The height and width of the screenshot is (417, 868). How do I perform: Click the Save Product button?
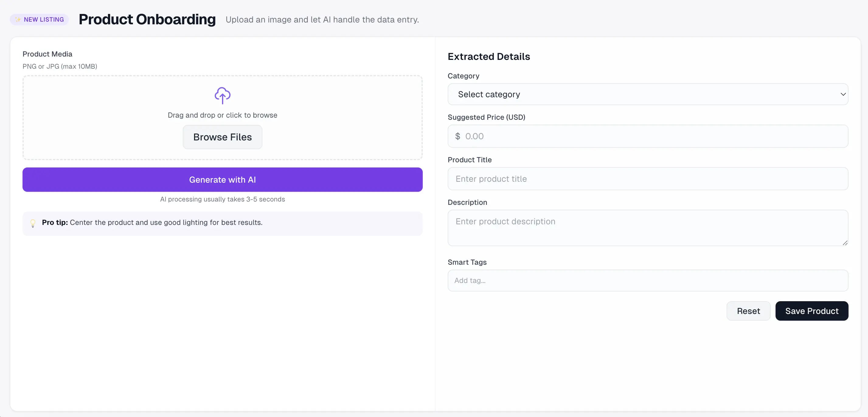pyautogui.click(x=812, y=311)
